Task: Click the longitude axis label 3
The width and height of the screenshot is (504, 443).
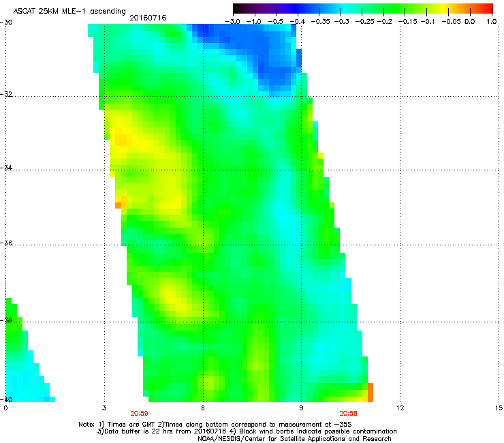Action: tap(104, 408)
